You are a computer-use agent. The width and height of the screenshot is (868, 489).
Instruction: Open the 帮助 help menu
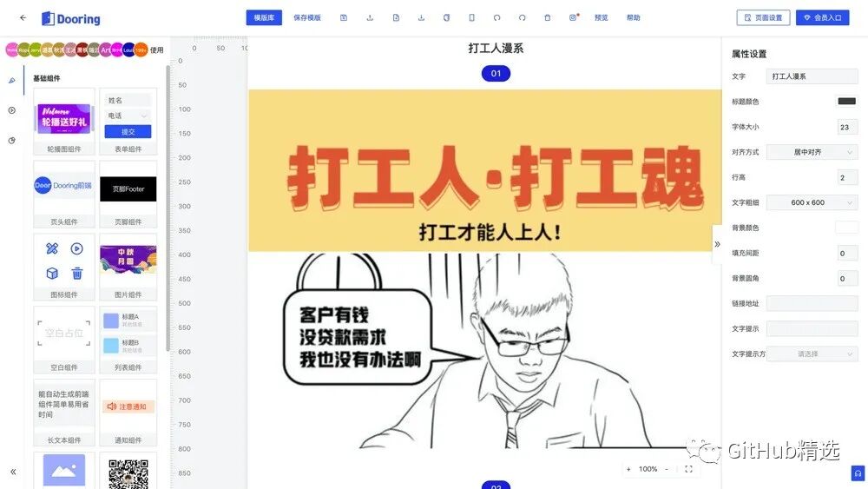[634, 17]
